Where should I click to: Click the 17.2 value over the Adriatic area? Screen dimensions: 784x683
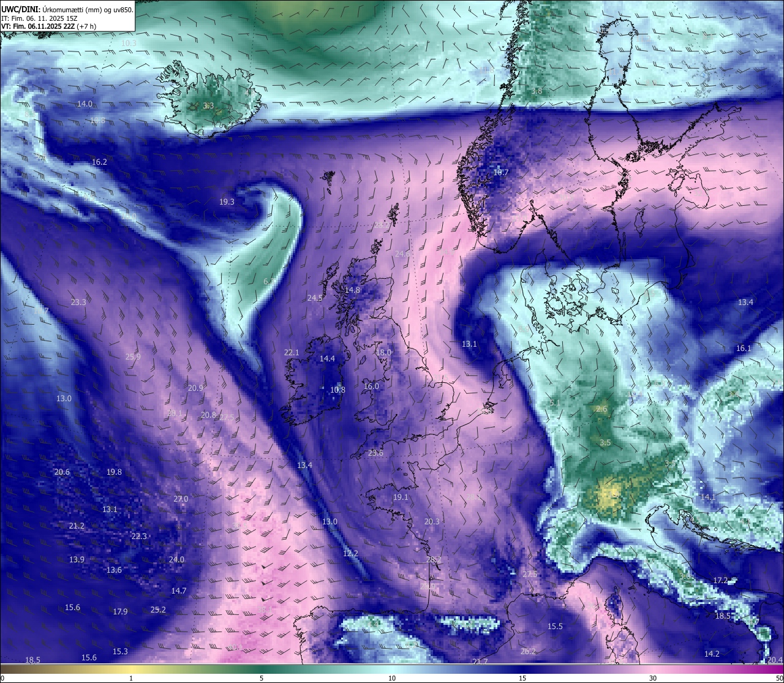(x=720, y=580)
